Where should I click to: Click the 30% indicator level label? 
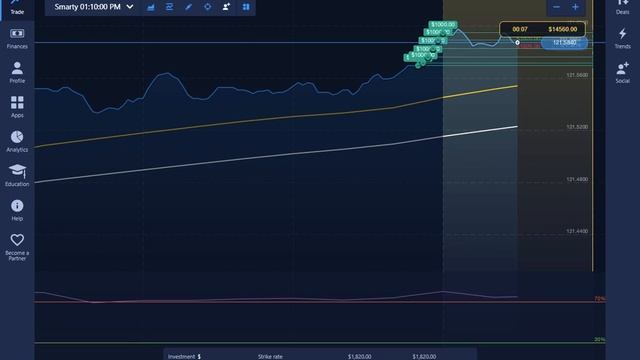click(x=600, y=339)
